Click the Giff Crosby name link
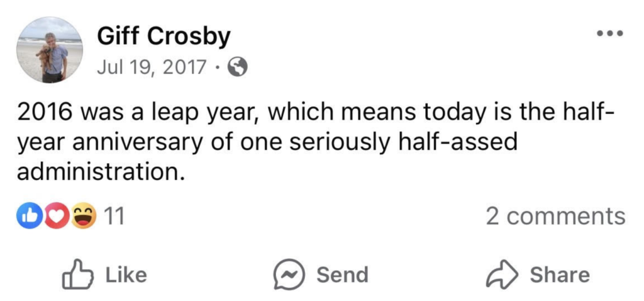The width and height of the screenshot is (644, 301). coord(164,37)
